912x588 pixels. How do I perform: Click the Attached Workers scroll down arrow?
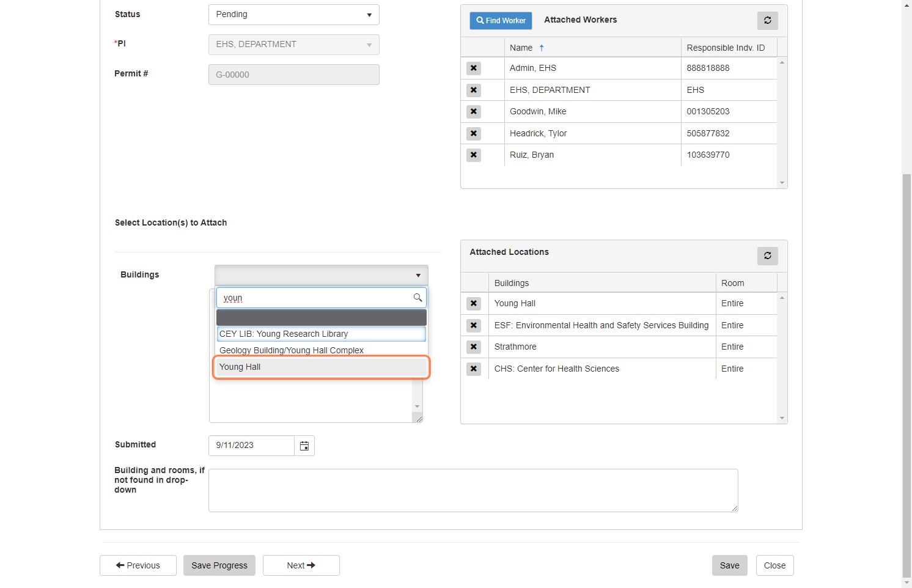(782, 183)
